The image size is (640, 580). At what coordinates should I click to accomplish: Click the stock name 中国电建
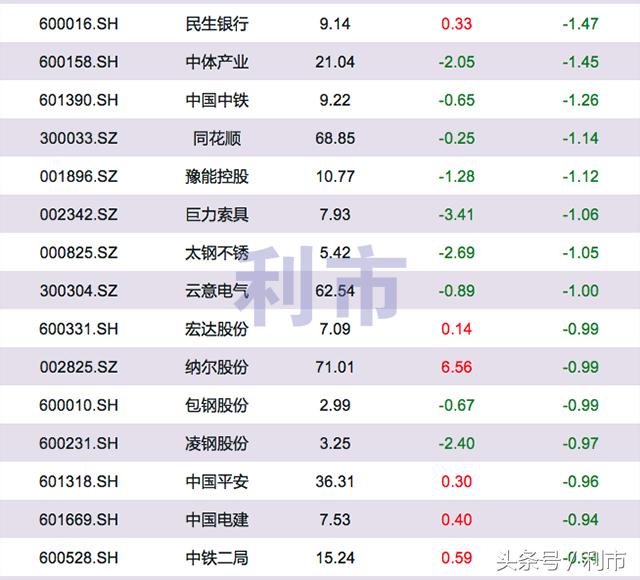point(217,520)
